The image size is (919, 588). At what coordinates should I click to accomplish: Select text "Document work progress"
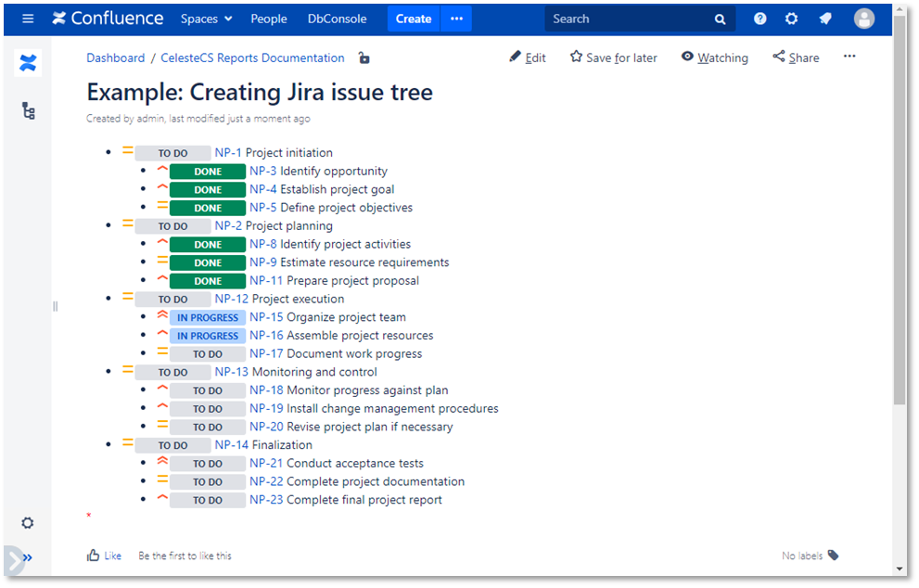[354, 353]
